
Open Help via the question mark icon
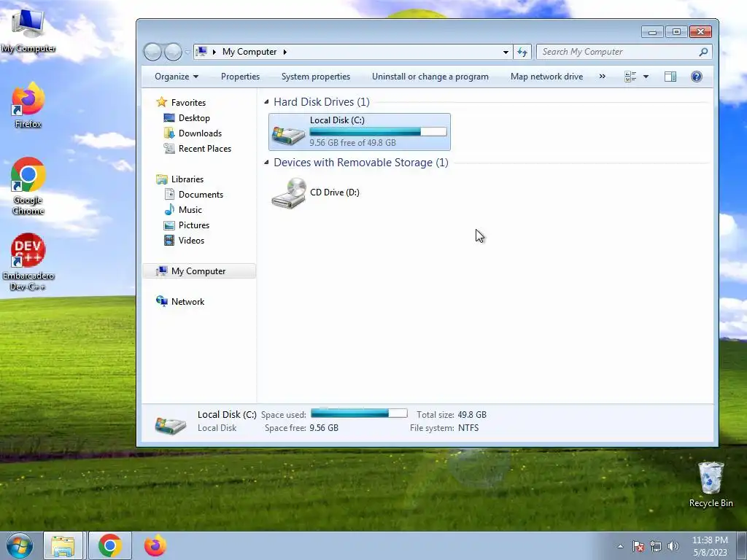click(x=697, y=77)
